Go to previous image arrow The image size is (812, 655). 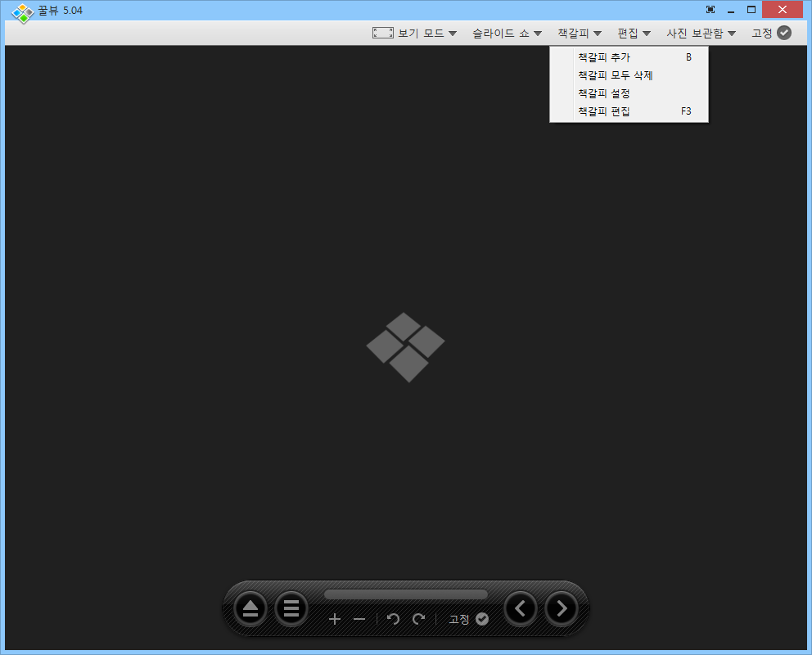coord(521,608)
